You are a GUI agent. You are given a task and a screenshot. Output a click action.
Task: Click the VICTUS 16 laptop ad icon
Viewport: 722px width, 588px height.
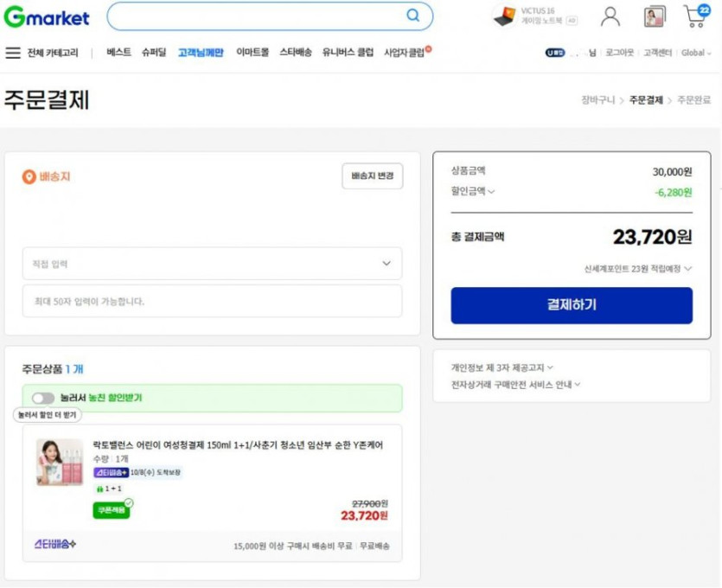pos(504,16)
